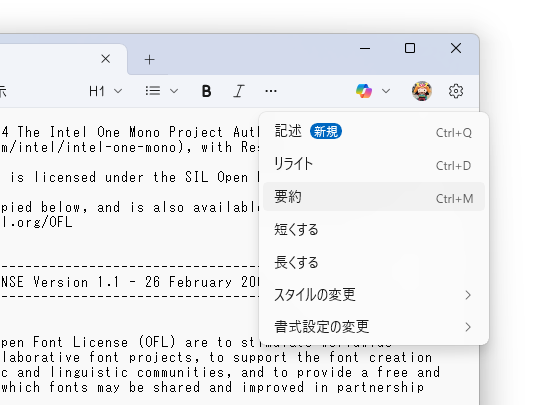540x405 pixels.
Task: Click 長くする menu item
Action: (x=374, y=262)
